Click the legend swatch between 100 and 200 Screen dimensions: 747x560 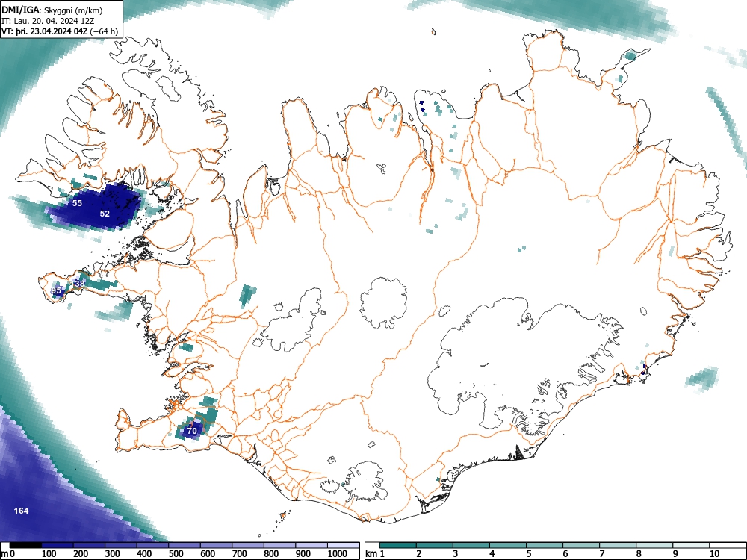point(58,545)
